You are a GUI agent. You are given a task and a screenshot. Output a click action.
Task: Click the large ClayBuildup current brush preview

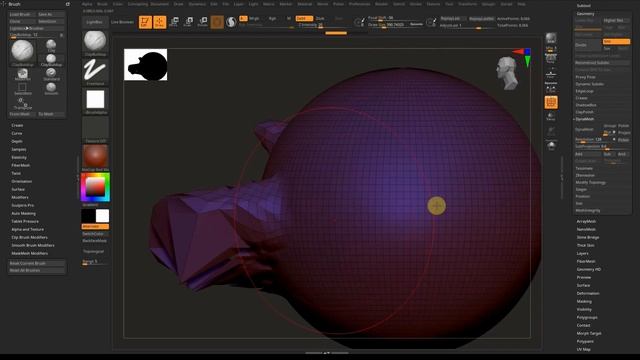pyautogui.click(x=22, y=52)
